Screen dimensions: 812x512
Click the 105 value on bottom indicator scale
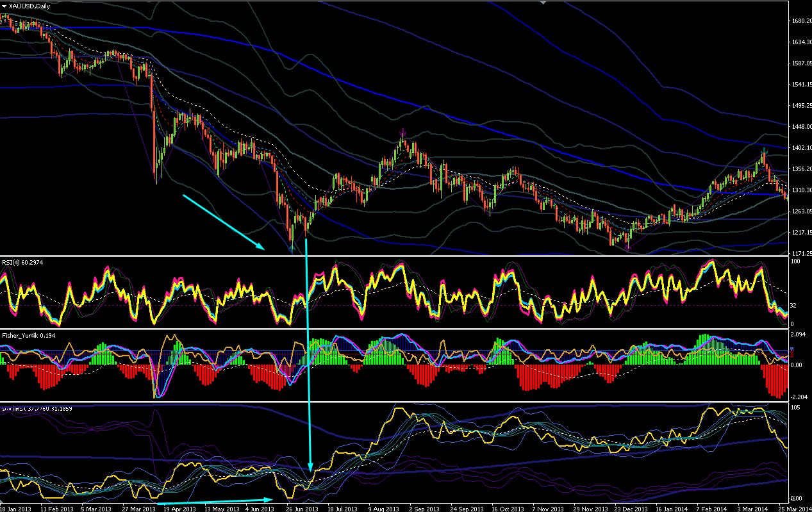(x=795, y=408)
